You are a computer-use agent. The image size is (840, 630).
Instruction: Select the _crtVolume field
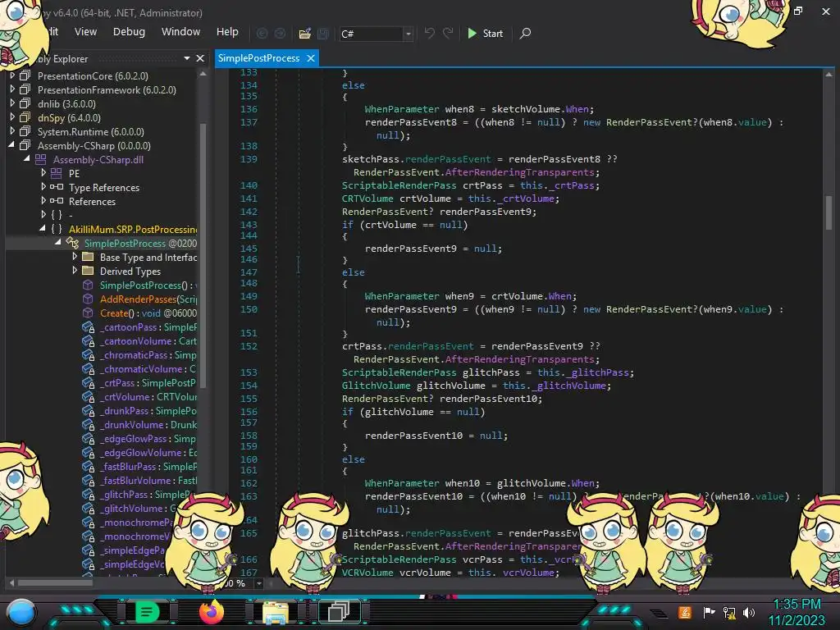pyautogui.click(x=148, y=396)
